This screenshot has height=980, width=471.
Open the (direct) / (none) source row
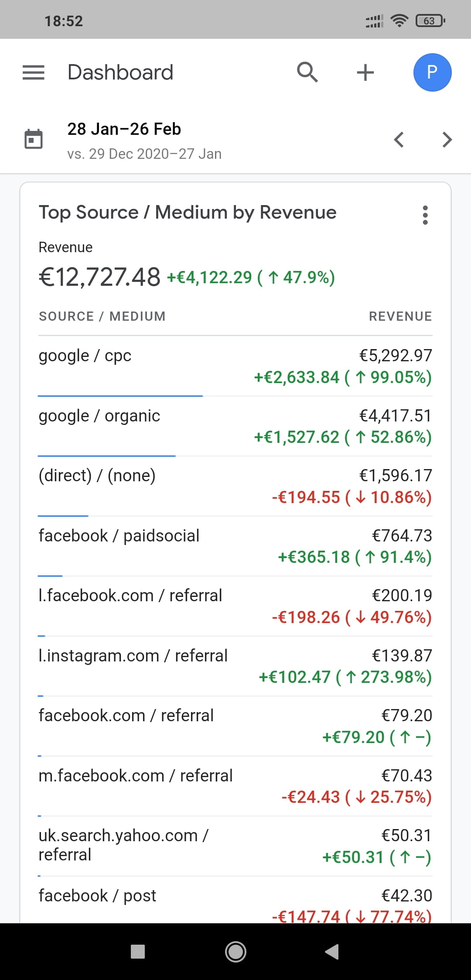point(235,486)
